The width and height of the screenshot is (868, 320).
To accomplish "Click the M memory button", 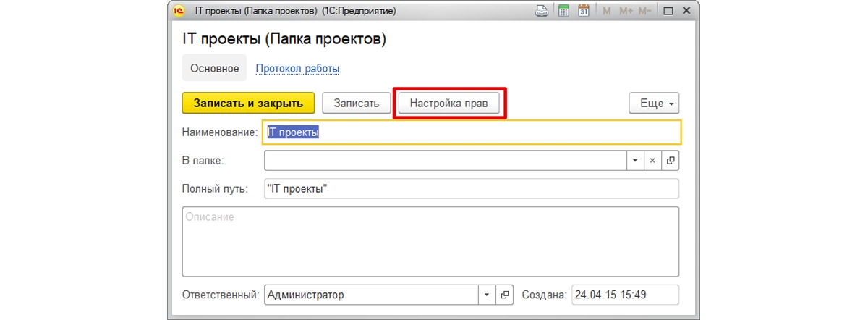I will pos(606,11).
